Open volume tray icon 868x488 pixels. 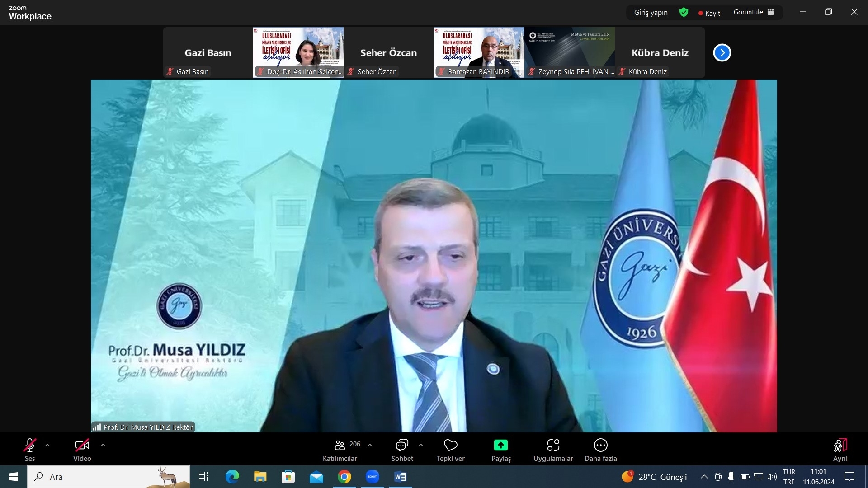click(x=772, y=477)
